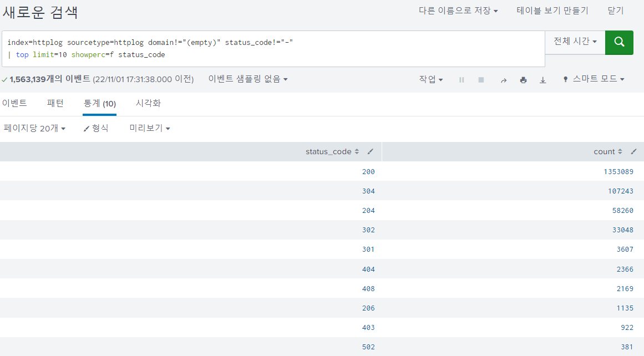Switch to 패턴 tab
Image resolution: width=644 pixels, height=356 pixels.
55,104
